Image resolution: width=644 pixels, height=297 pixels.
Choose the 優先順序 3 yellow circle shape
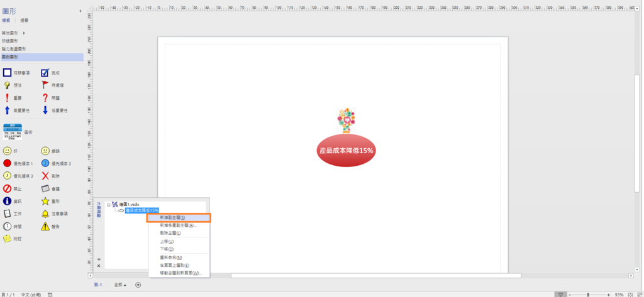tap(7, 176)
